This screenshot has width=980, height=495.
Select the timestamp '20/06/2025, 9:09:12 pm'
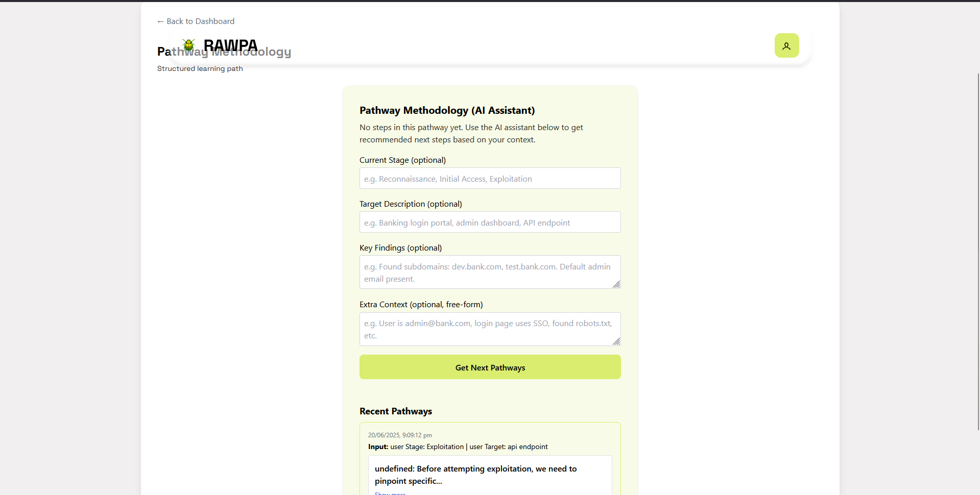[400, 435]
